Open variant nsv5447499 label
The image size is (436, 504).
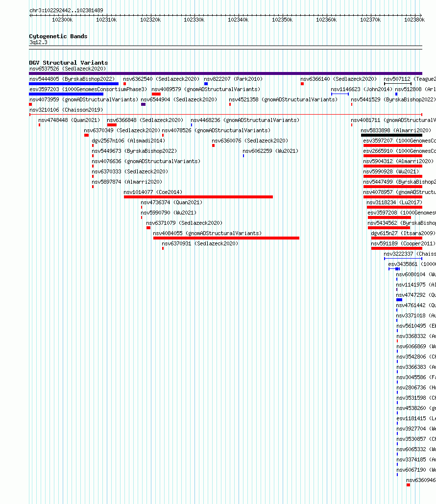pos(399,182)
